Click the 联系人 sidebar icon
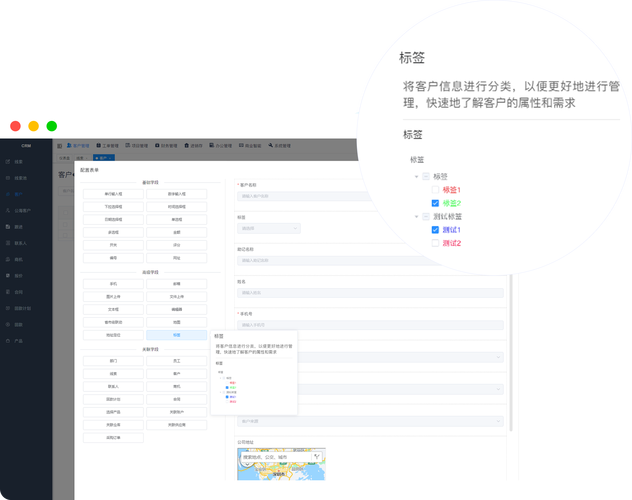The height and width of the screenshot is (500, 632). (x=8, y=243)
